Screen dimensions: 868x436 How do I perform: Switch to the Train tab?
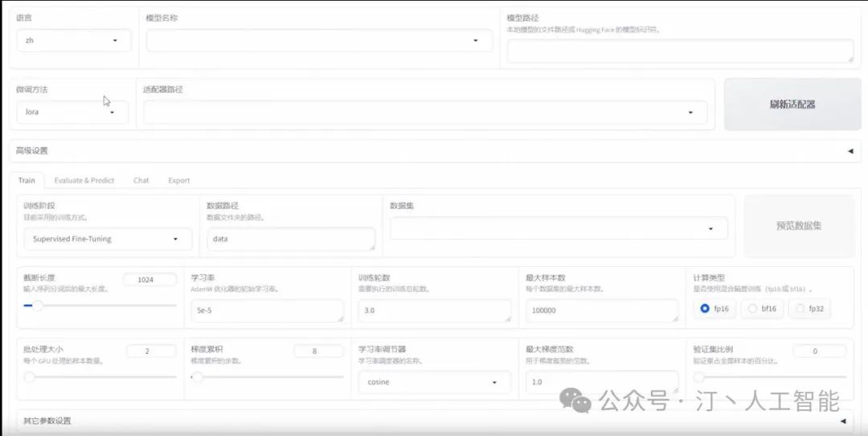click(x=27, y=180)
